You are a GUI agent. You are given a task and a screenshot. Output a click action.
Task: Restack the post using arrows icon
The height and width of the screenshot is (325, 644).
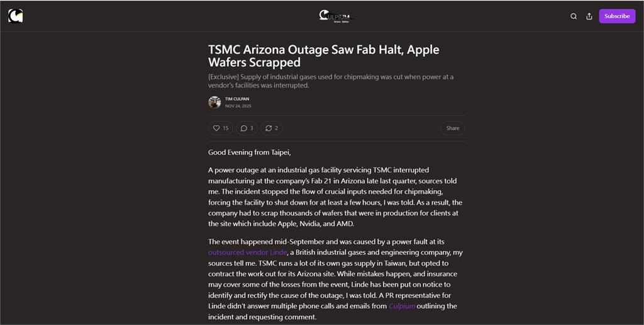(271, 128)
